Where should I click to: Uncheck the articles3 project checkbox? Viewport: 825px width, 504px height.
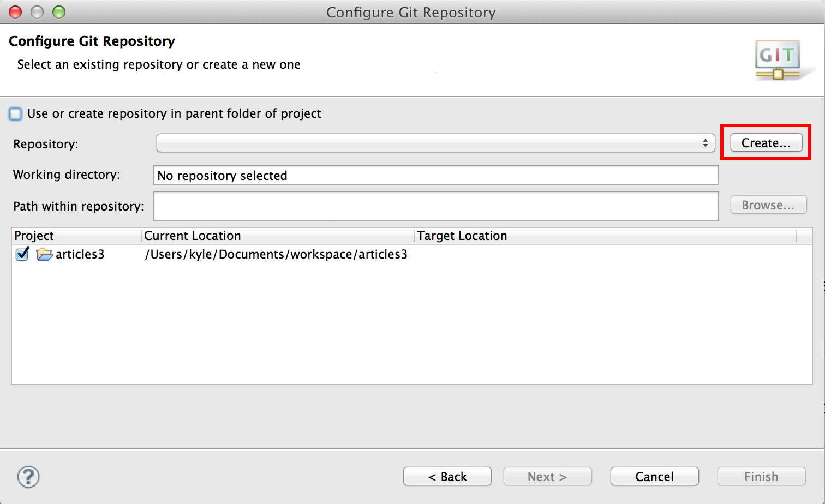22,254
